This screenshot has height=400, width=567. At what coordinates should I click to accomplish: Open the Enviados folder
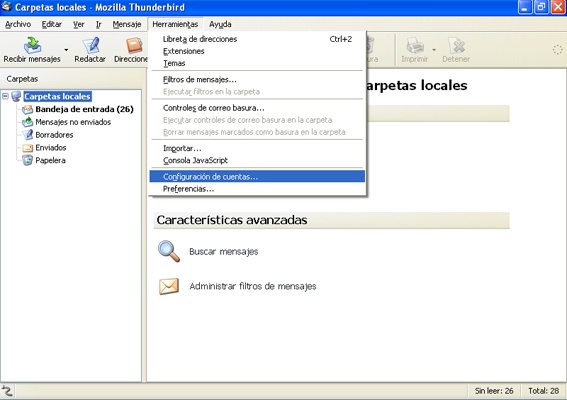(51, 148)
